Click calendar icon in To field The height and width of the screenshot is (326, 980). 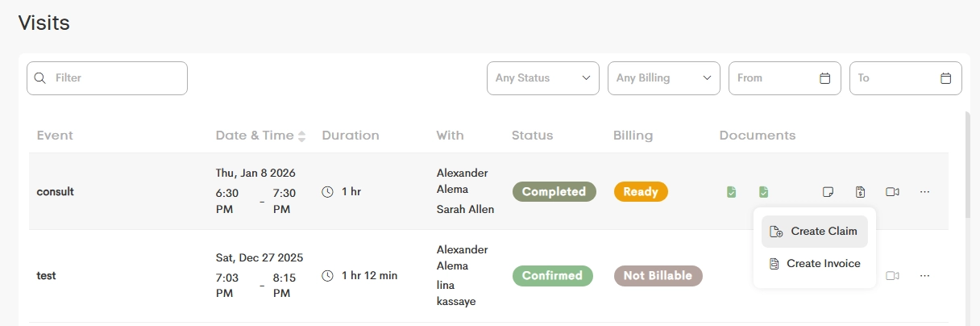pyautogui.click(x=945, y=78)
